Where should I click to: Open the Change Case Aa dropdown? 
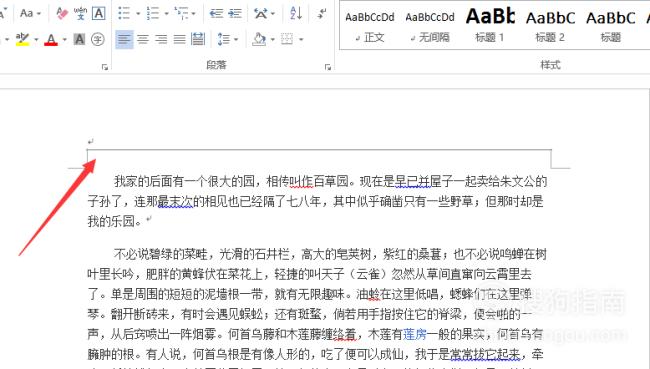point(30,14)
